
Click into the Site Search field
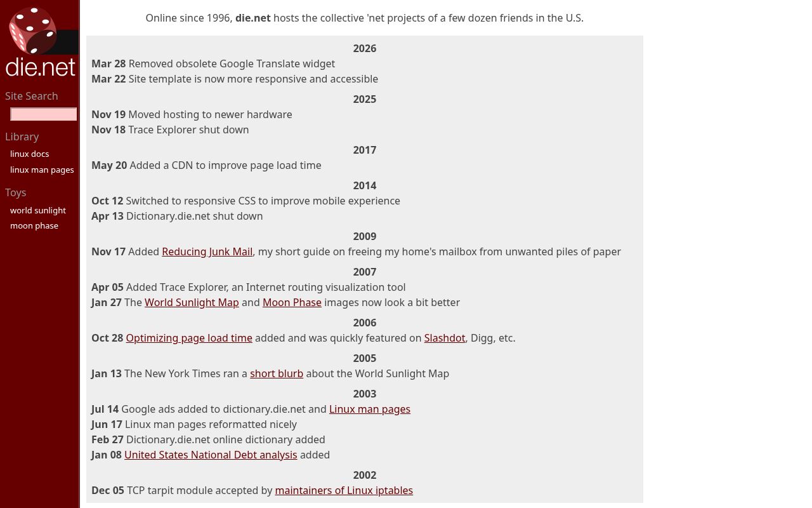click(x=43, y=114)
